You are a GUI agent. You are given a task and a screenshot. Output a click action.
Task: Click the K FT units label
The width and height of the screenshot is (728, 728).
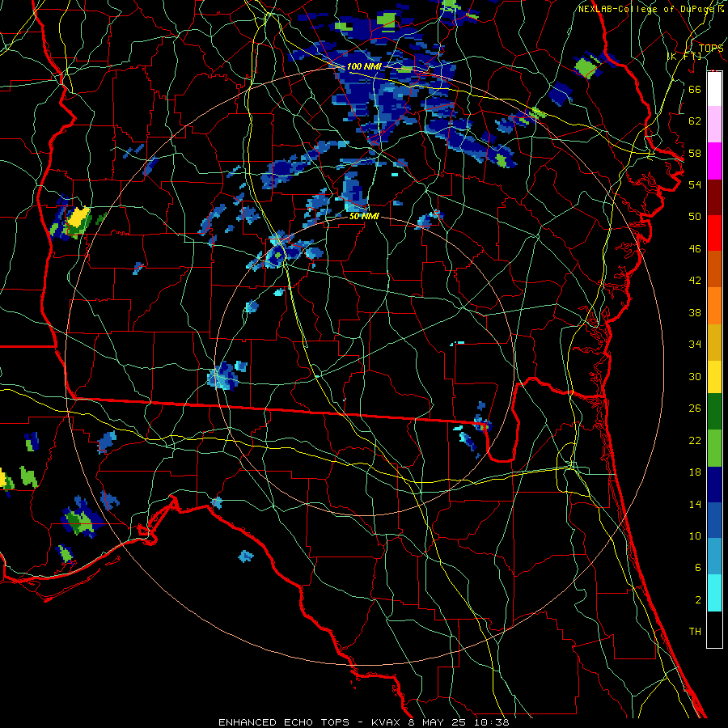point(685,57)
